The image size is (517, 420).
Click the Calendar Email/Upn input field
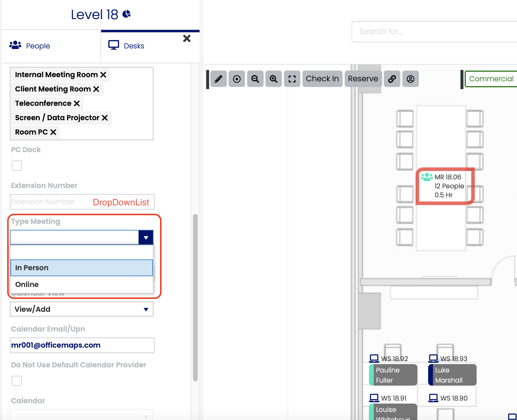[x=82, y=345]
